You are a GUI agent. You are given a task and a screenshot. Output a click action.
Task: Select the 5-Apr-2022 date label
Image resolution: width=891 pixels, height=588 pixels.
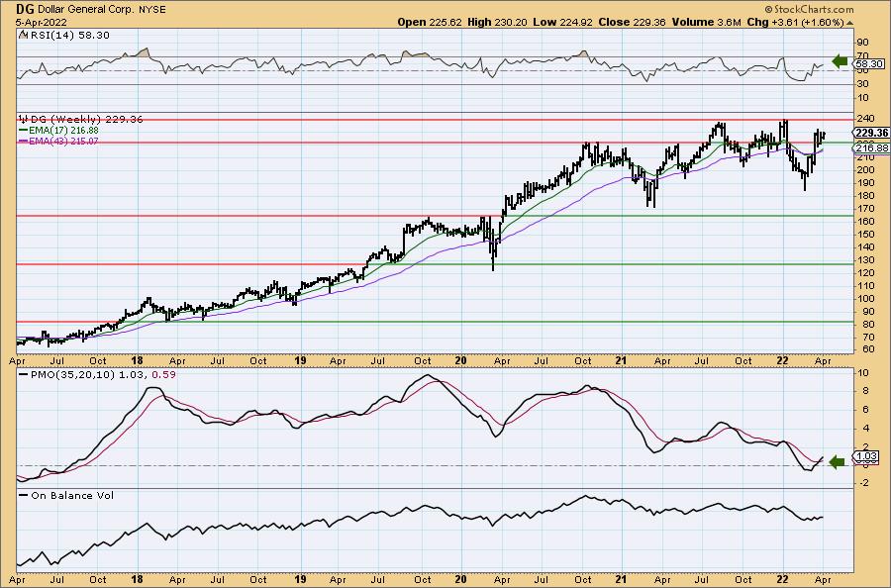(x=42, y=22)
